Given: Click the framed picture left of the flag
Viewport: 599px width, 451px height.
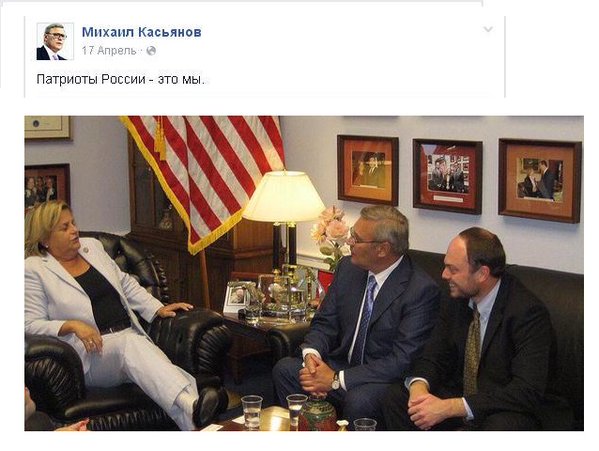Looking at the screenshot, I should (x=47, y=187).
